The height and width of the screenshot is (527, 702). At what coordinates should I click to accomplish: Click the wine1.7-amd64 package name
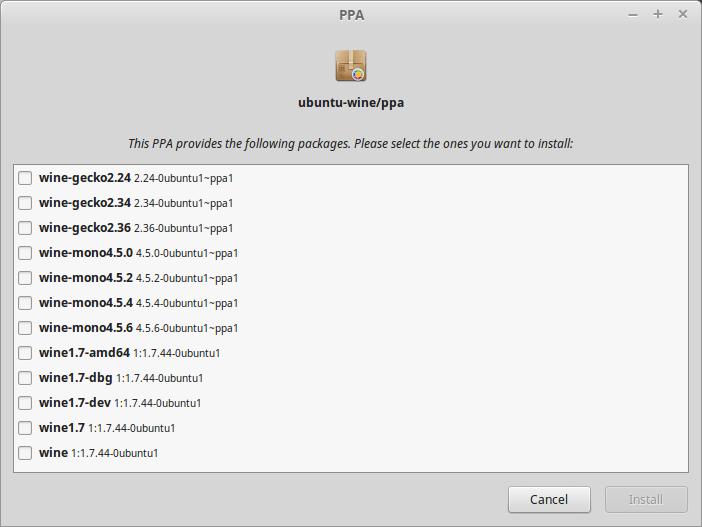point(84,353)
